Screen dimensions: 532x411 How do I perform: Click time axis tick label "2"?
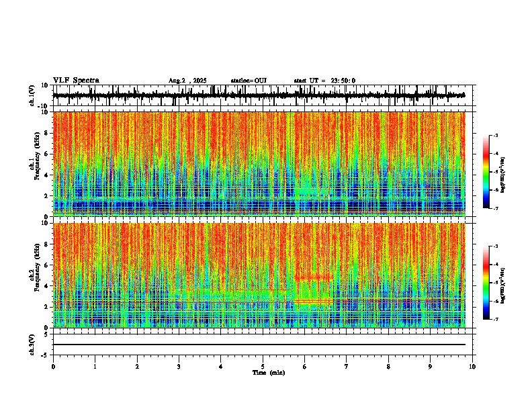[137, 367]
